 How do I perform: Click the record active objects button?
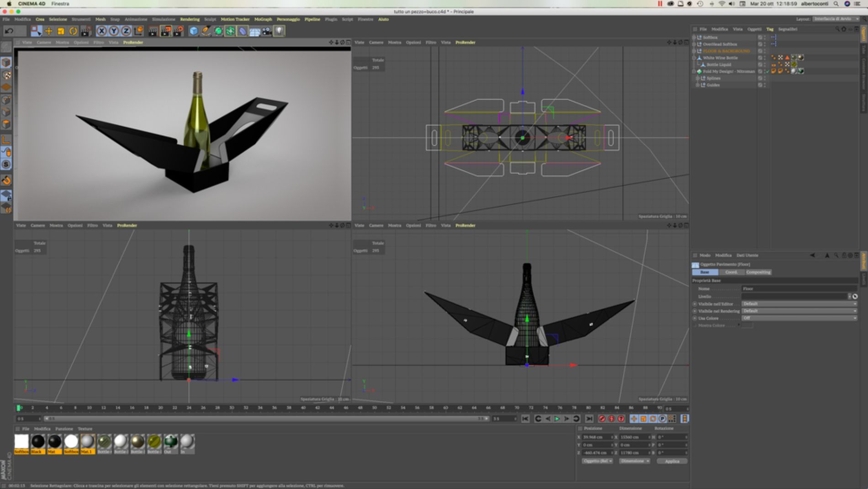602,419
